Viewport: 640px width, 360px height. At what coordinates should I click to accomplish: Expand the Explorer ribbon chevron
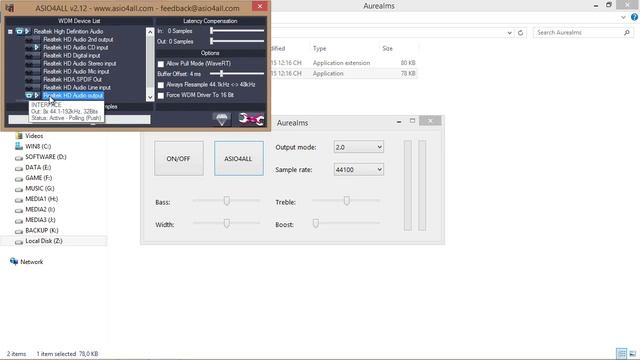pos(623,17)
